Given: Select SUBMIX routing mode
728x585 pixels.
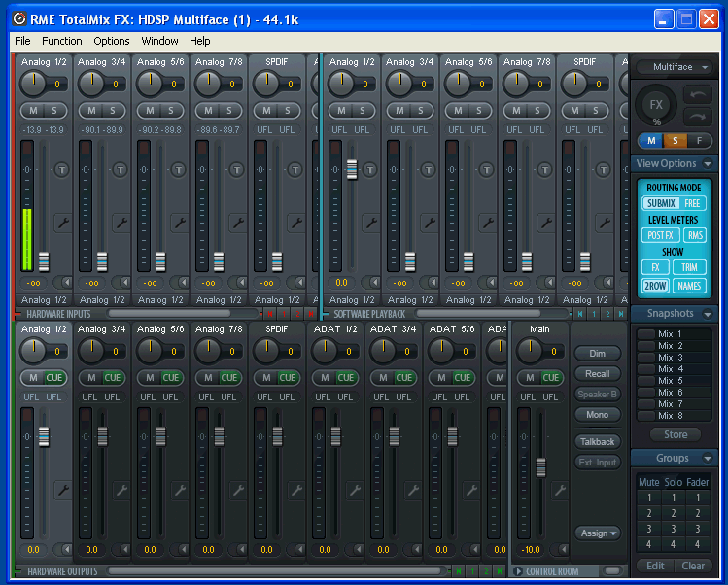Looking at the screenshot, I should (x=661, y=203).
